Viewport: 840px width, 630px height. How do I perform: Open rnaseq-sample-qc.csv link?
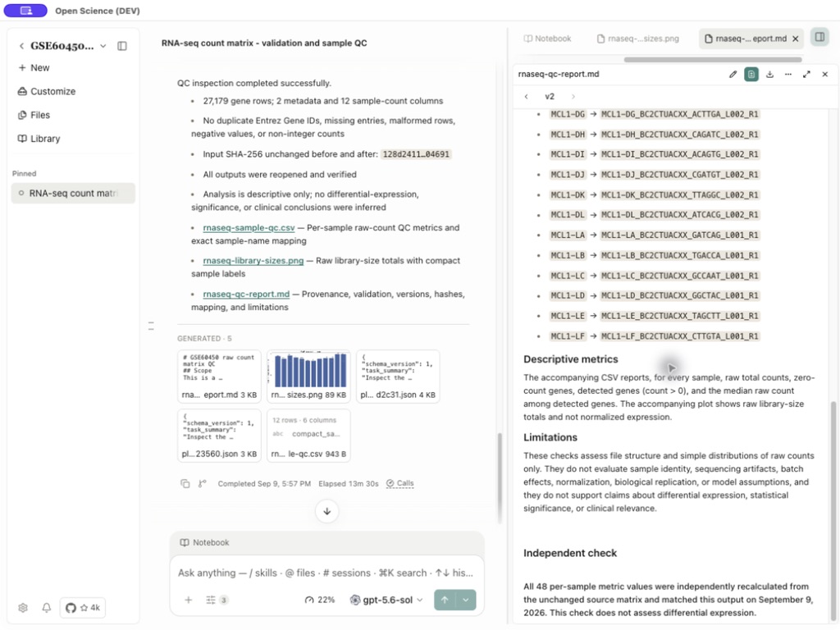click(249, 228)
